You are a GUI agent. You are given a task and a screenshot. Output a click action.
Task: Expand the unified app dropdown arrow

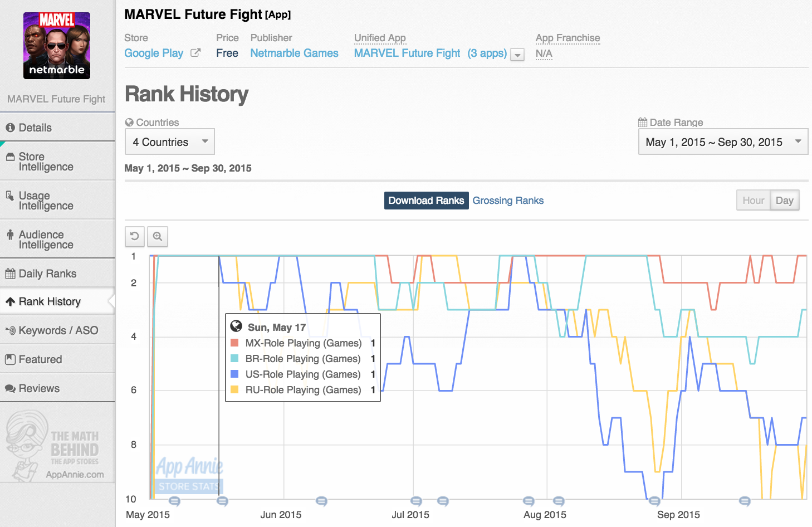(518, 55)
